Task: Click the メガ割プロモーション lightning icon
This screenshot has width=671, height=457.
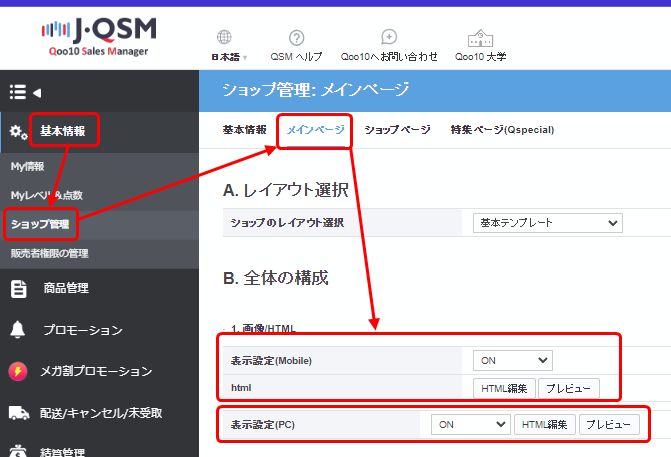Action: click(x=18, y=371)
